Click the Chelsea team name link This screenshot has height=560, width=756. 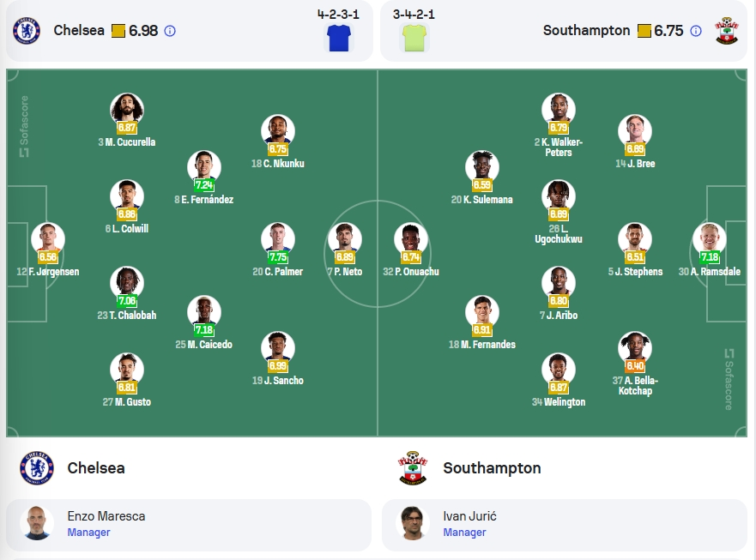pos(79,30)
